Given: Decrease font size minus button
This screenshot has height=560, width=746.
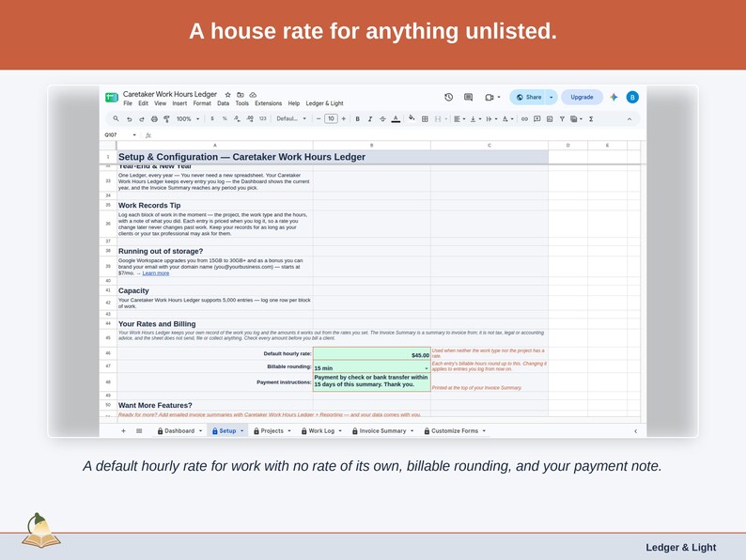Looking at the screenshot, I should click(x=319, y=119).
